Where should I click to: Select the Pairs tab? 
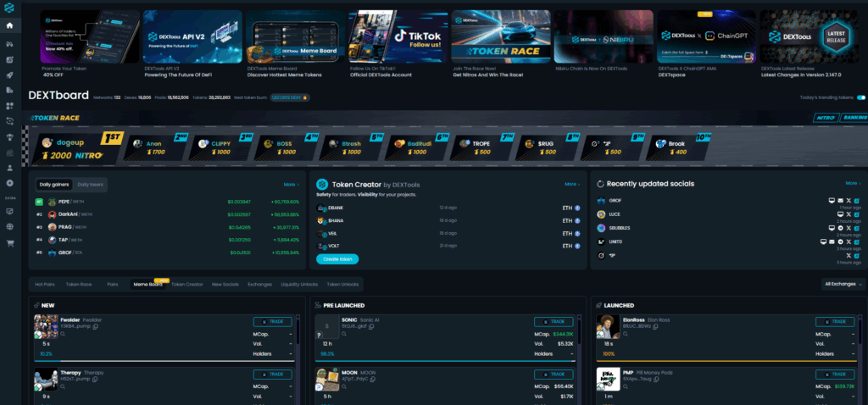(x=113, y=285)
